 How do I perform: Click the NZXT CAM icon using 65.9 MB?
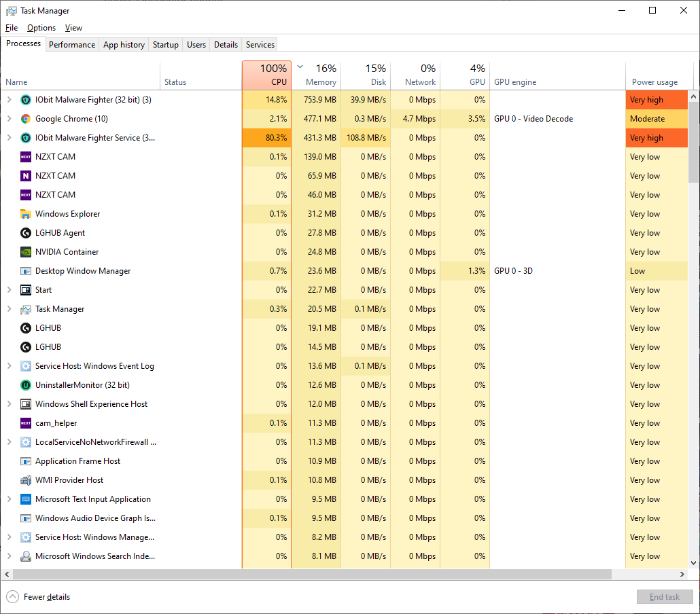tap(26, 176)
